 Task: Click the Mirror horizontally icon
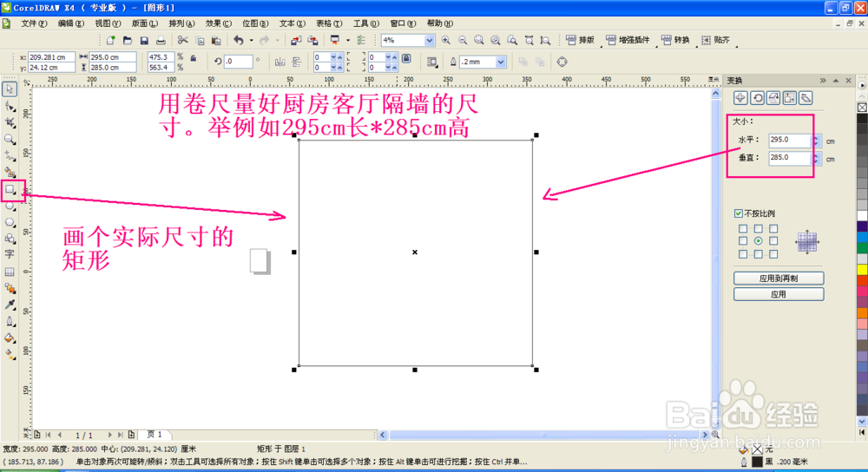coord(279,62)
